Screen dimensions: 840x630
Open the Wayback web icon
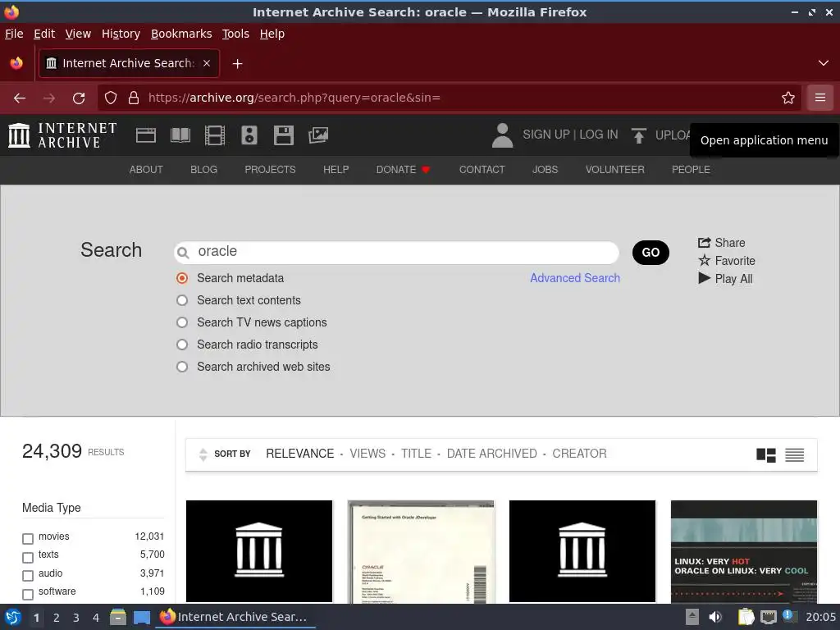[x=146, y=135]
